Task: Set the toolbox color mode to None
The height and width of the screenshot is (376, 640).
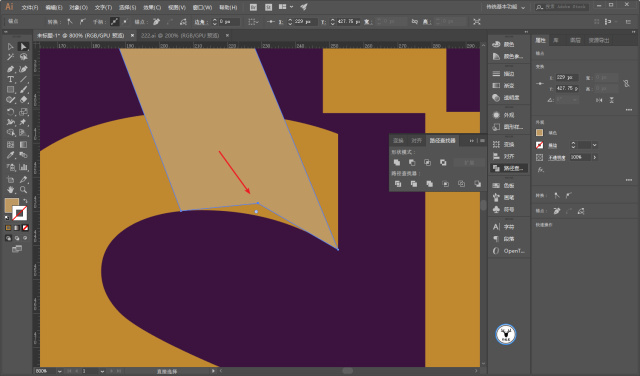Action: coord(25,228)
